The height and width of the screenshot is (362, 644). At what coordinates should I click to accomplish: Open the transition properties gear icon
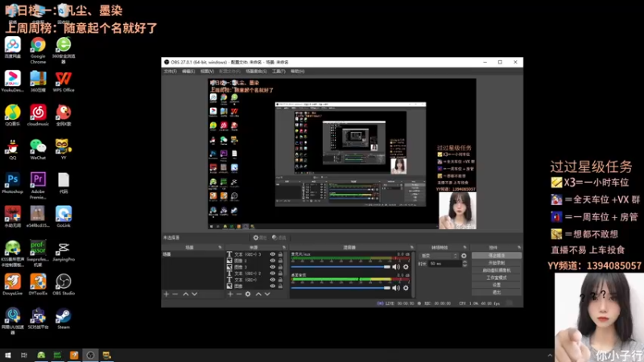click(x=464, y=256)
